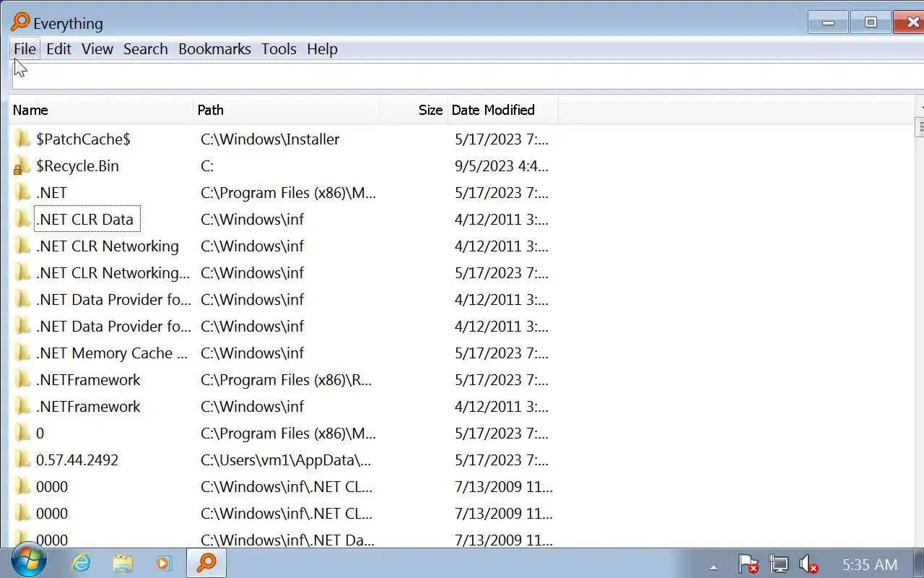Open the Help menu
The height and width of the screenshot is (578, 924).
pyautogui.click(x=322, y=49)
